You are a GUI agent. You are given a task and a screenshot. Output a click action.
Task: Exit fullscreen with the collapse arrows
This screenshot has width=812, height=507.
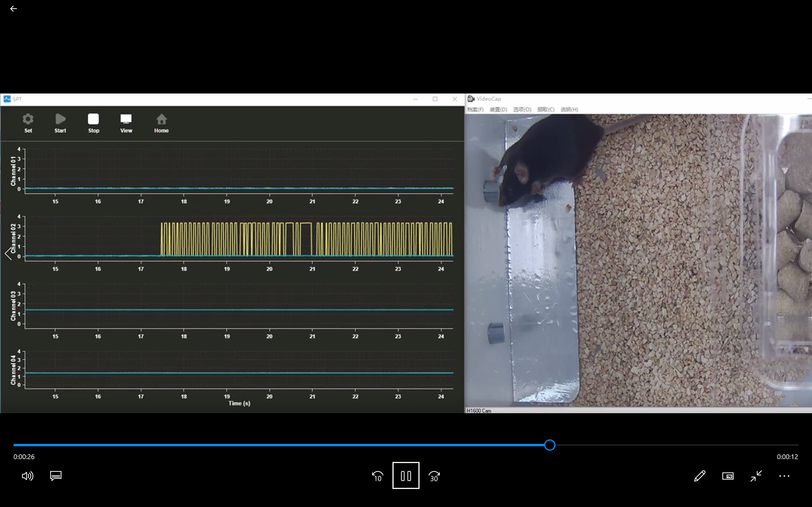coord(756,476)
